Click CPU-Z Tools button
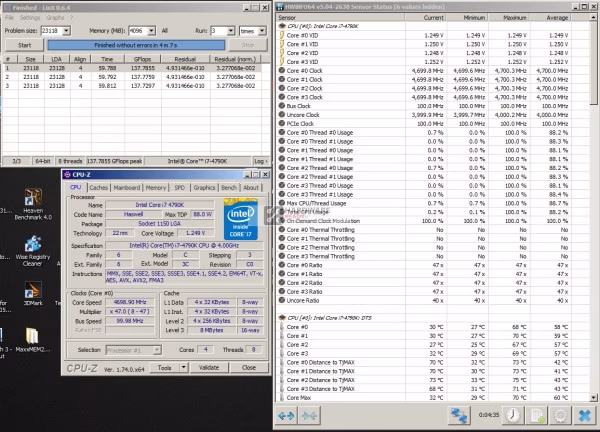The image size is (600, 432). [x=165, y=368]
